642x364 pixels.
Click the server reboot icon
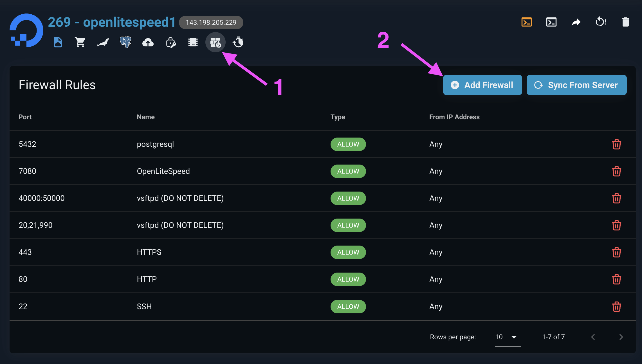[601, 22]
